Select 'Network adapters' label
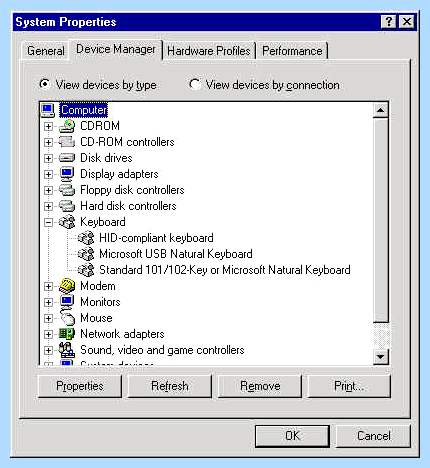 (122, 334)
